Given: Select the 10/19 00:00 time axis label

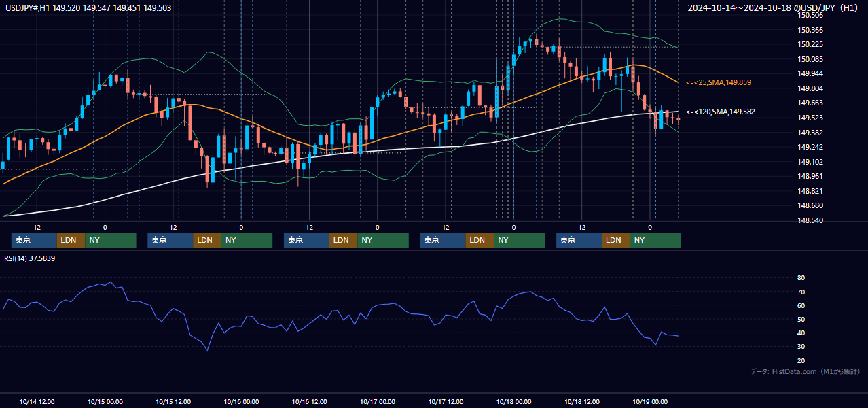Looking at the screenshot, I should [650, 401].
